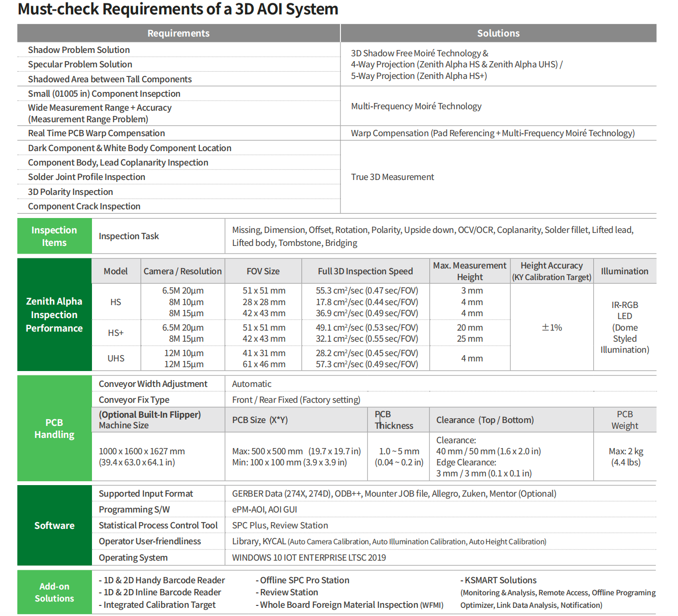This screenshot has height=616, width=678.
Task: Click the "Solutions" column header
Action: click(498, 33)
